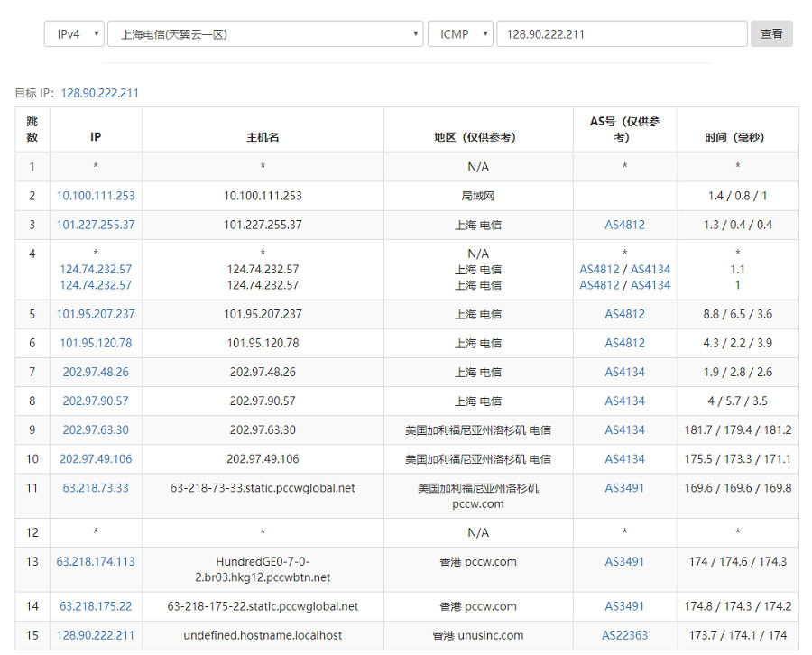Click IP link 101.95.120.78 in hop 6

click(96, 343)
